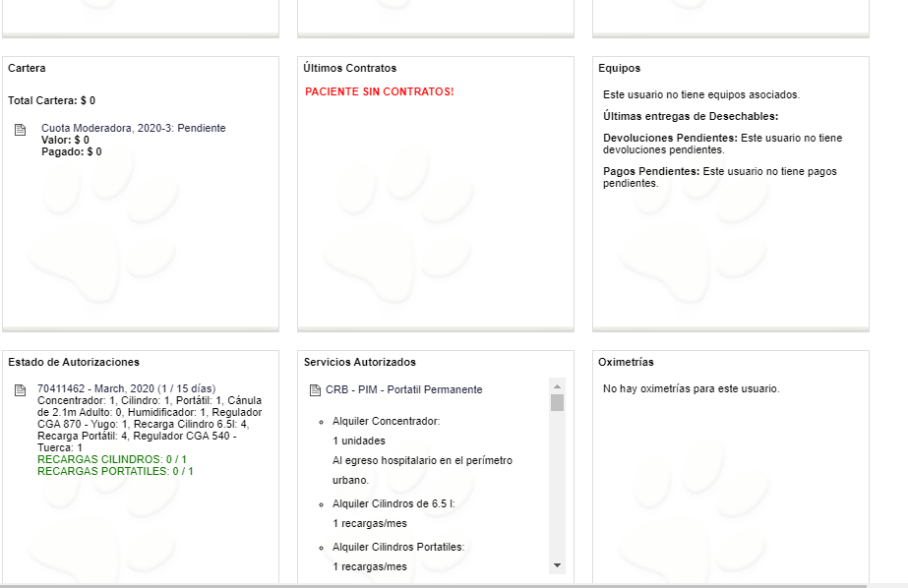Click the Alquiler Cilindros de 6.5 l item
Viewport: 908px width, 588px height.
(393, 503)
